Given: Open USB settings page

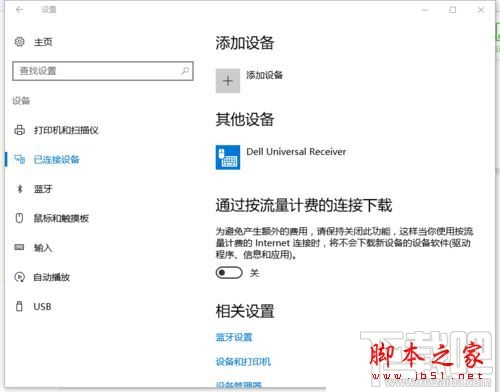Looking at the screenshot, I should tap(42, 306).
